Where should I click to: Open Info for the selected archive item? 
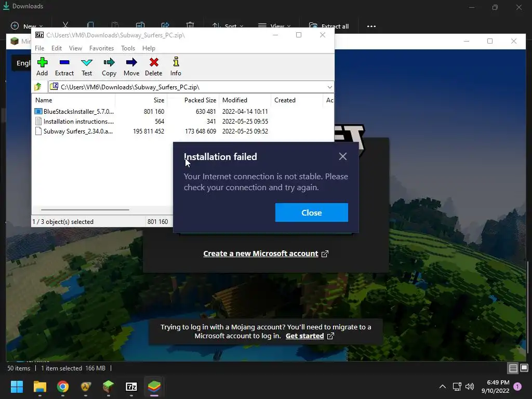[176, 66]
